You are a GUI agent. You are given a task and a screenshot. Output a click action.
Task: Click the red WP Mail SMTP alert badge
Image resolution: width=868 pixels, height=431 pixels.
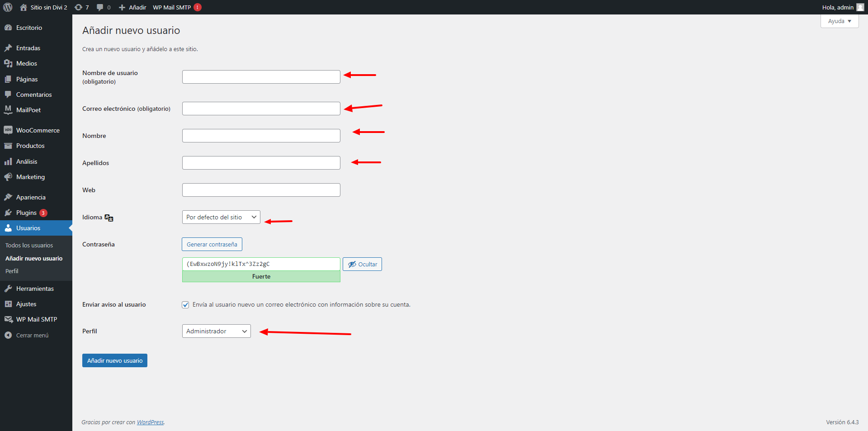coord(198,7)
